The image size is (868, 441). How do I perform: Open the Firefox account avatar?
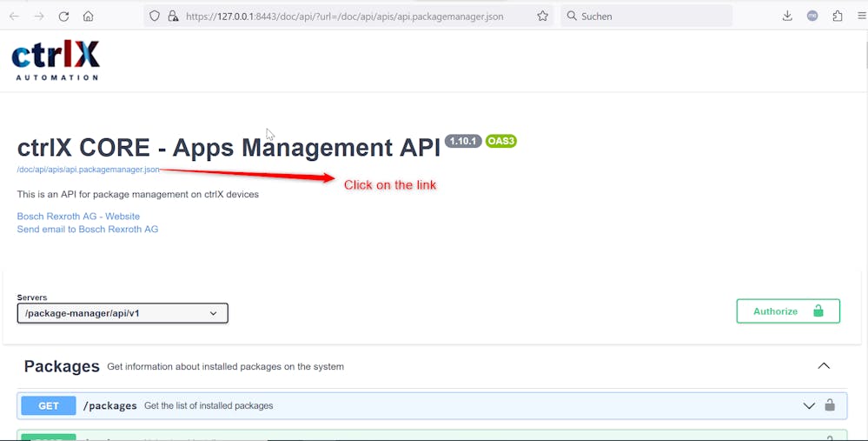click(x=812, y=16)
